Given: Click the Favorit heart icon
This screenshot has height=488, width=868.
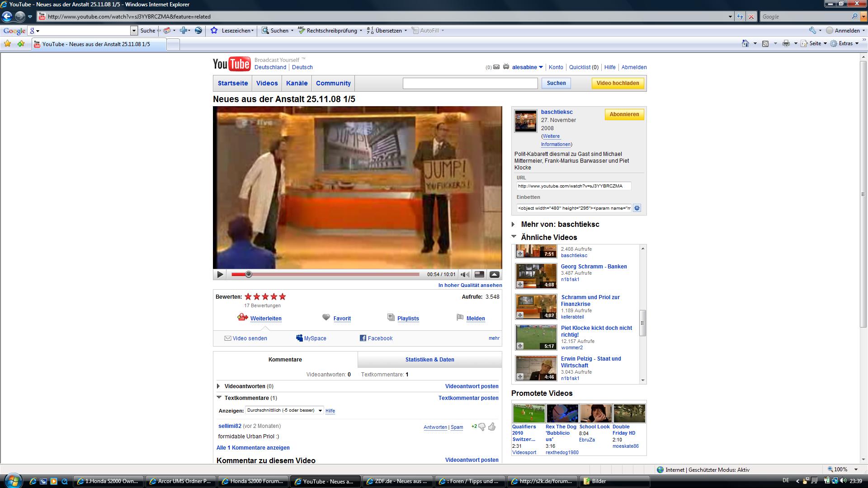Looking at the screenshot, I should (x=326, y=318).
